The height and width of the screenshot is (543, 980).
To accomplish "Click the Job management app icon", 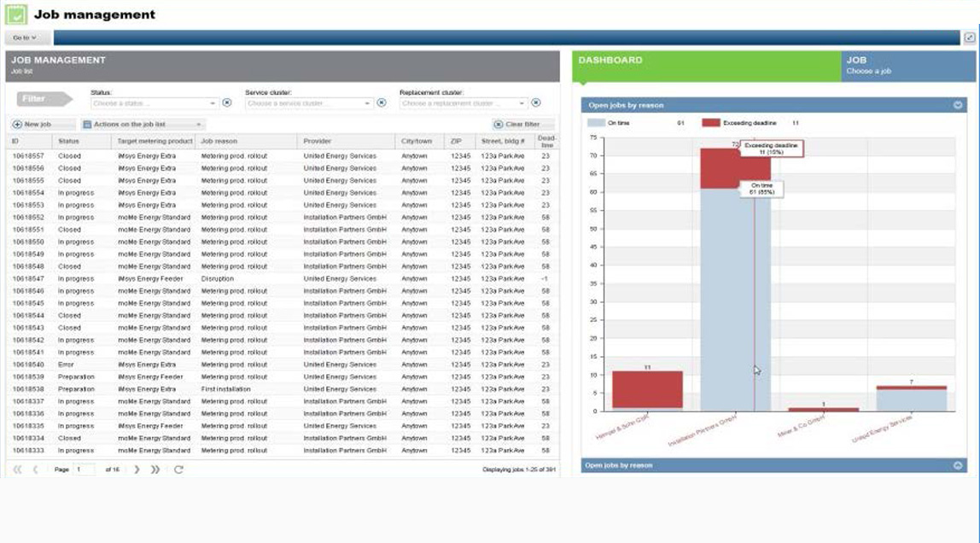I will [x=15, y=14].
